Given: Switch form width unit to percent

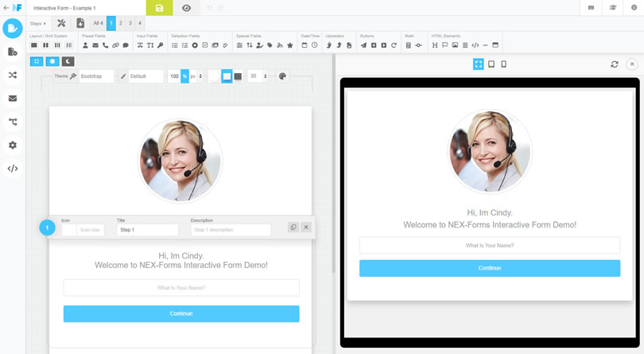Looking at the screenshot, I should click(x=184, y=76).
